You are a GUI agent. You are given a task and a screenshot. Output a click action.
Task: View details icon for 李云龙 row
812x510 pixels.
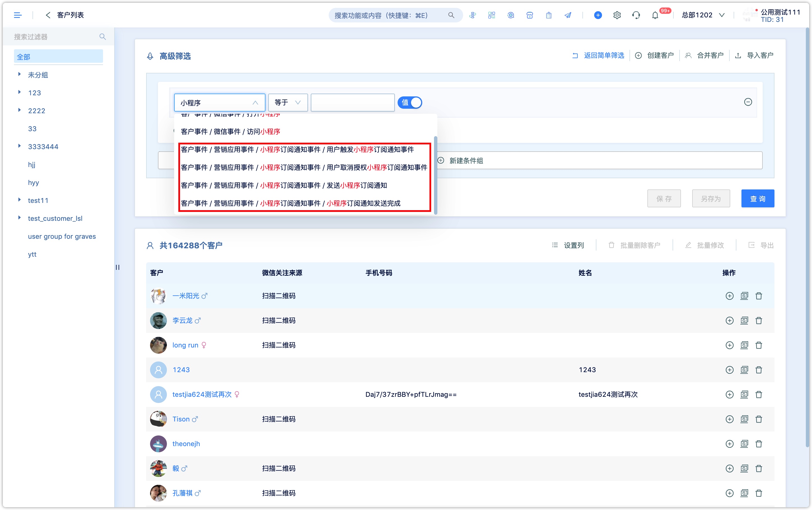[x=744, y=321]
